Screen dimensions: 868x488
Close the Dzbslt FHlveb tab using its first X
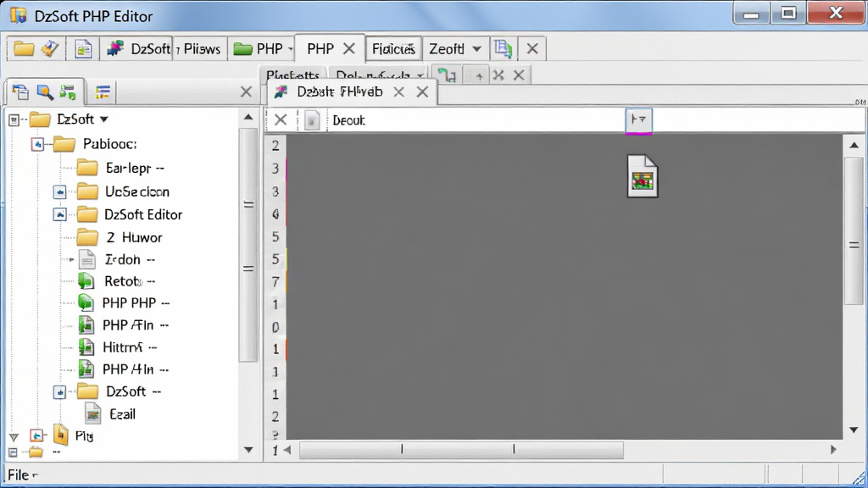tap(398, 91)
